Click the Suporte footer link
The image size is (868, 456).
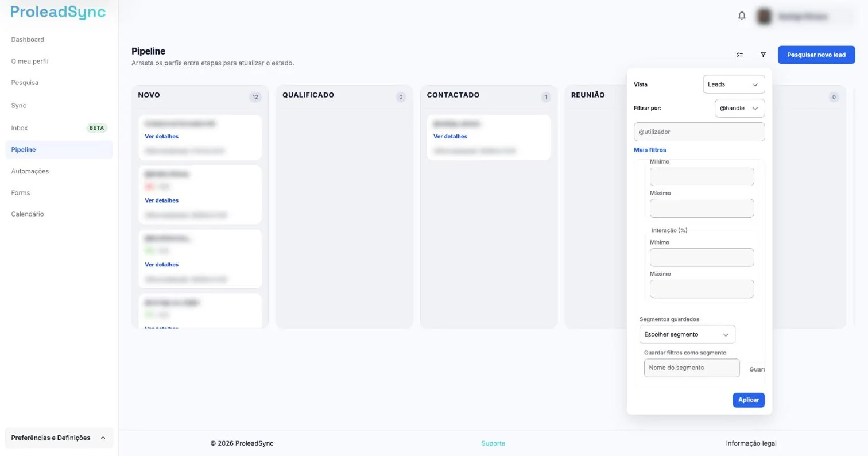[x=493, y=443]
